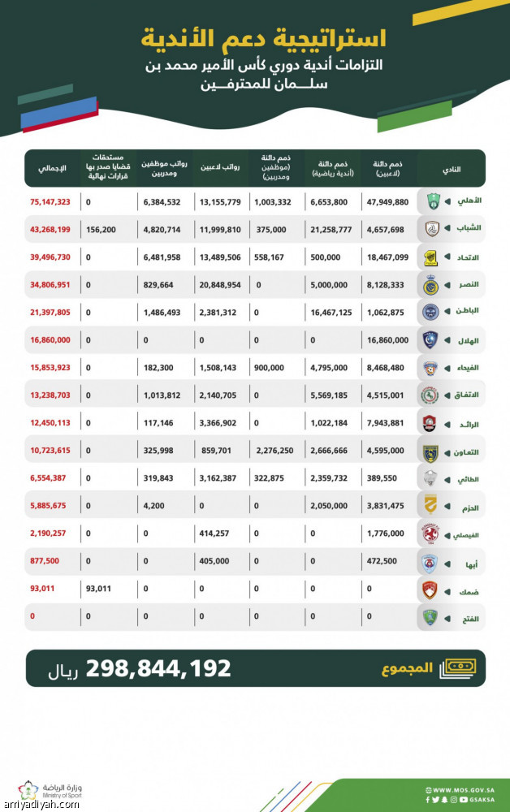Select the Al-Ettifaq club crest
Viewport: 510px width, 812px height.
coord(431,395)
